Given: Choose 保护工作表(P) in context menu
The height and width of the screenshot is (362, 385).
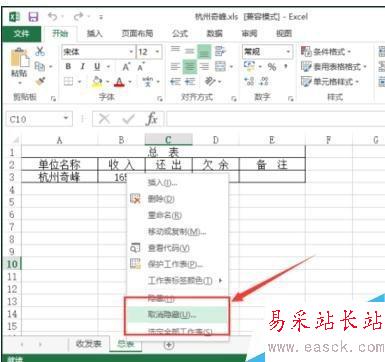Looking at the screenshot, I should pos(178,264).
